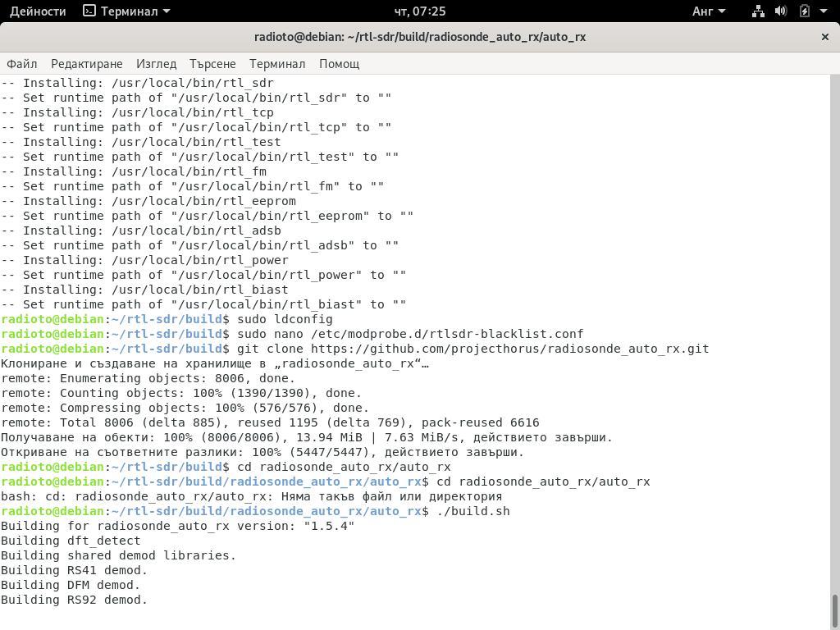Click the battery charging icon
840x630 pixels.
[x=804, y=11]
